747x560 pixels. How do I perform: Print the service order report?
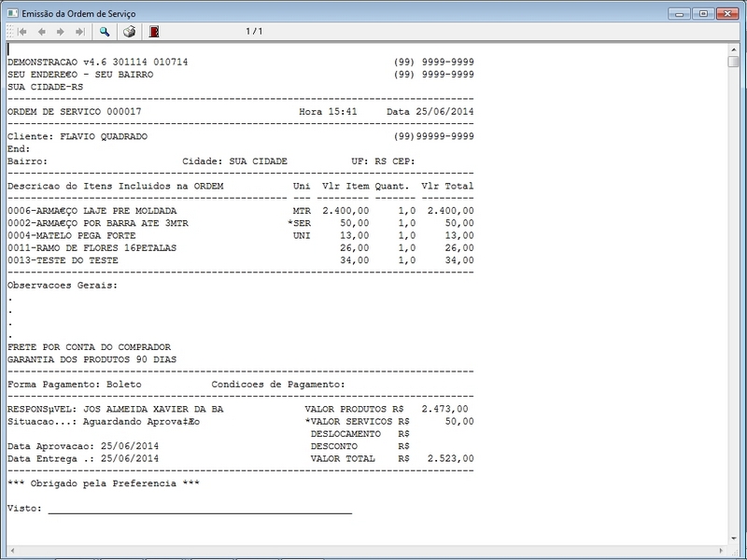128,31
